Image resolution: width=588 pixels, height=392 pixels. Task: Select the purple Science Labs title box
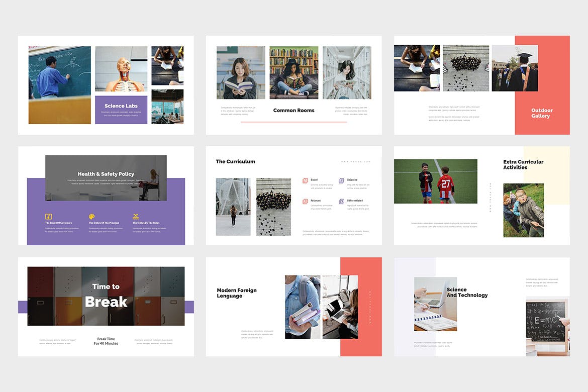point(121,110)
